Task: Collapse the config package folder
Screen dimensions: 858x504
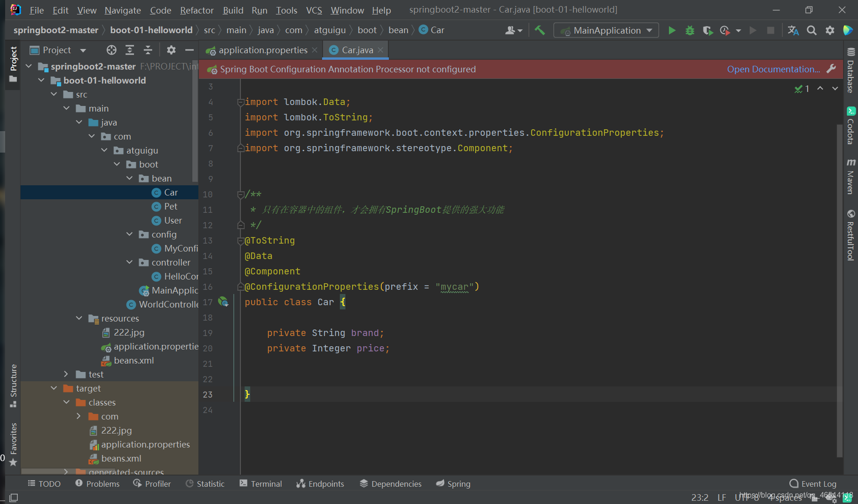Action: [x=129, y=234]
